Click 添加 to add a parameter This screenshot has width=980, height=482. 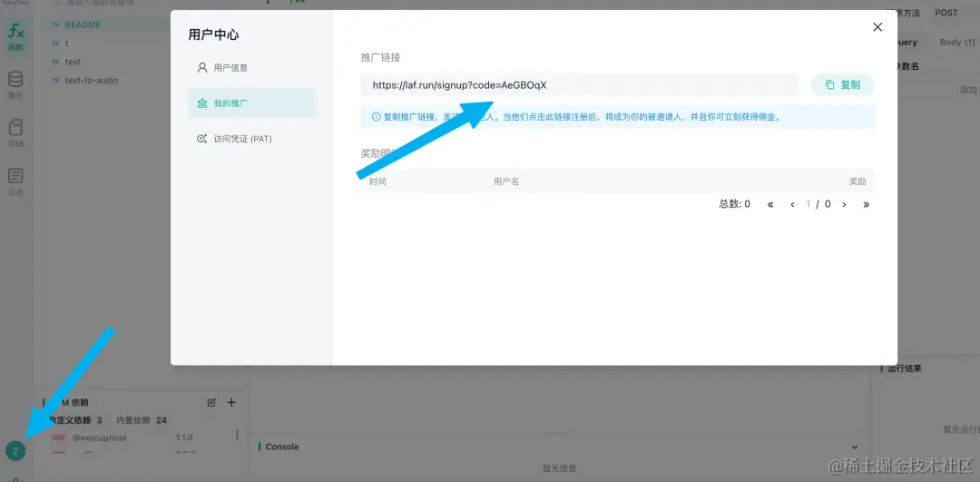968,90
